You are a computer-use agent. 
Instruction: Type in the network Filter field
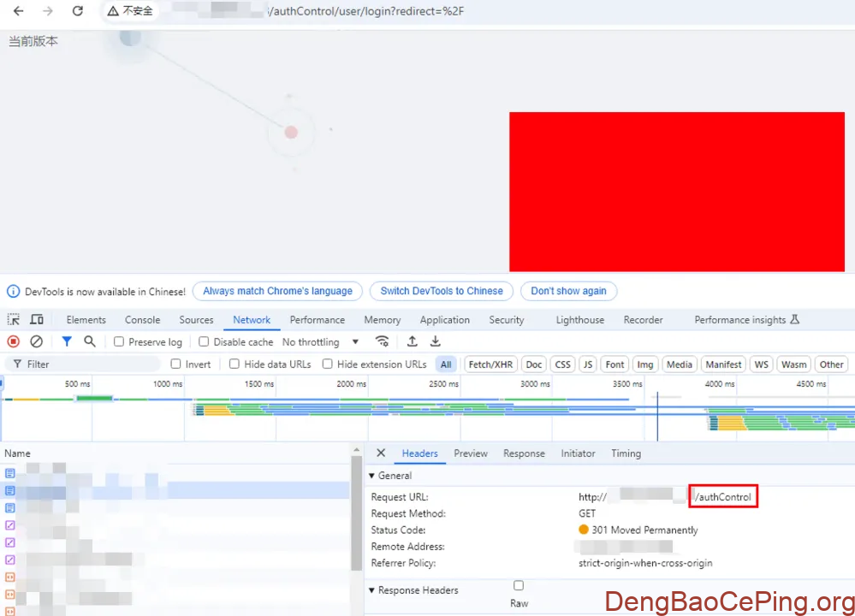click(x=86, y=364)
